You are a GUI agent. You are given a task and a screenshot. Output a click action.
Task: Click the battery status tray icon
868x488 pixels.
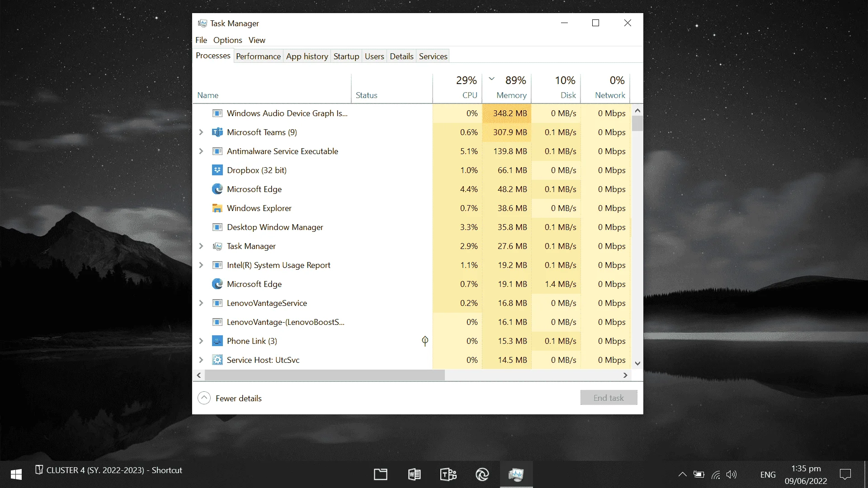click(699, 474)
